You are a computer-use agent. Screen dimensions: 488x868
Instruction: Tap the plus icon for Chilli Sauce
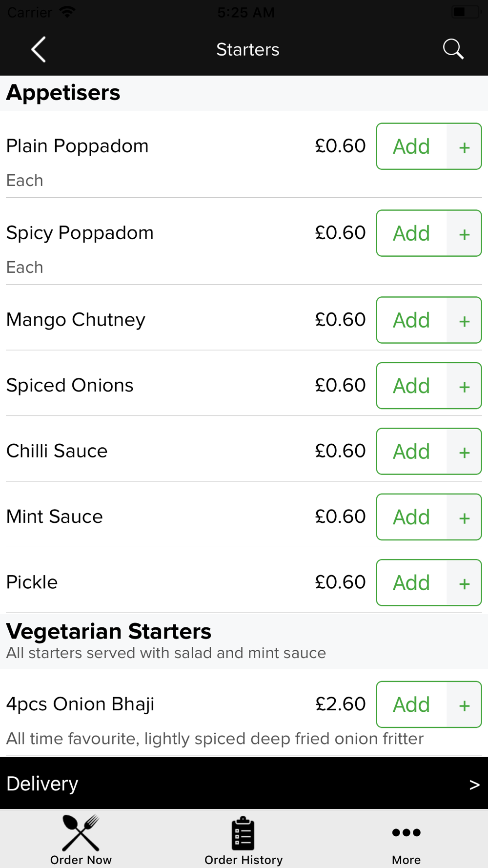(x=464, y=452)
